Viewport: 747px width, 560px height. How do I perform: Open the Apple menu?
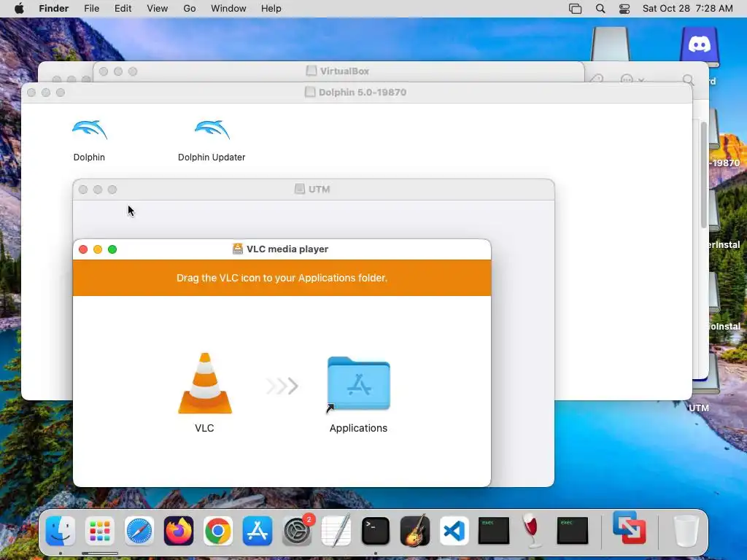tap(19, 9)
